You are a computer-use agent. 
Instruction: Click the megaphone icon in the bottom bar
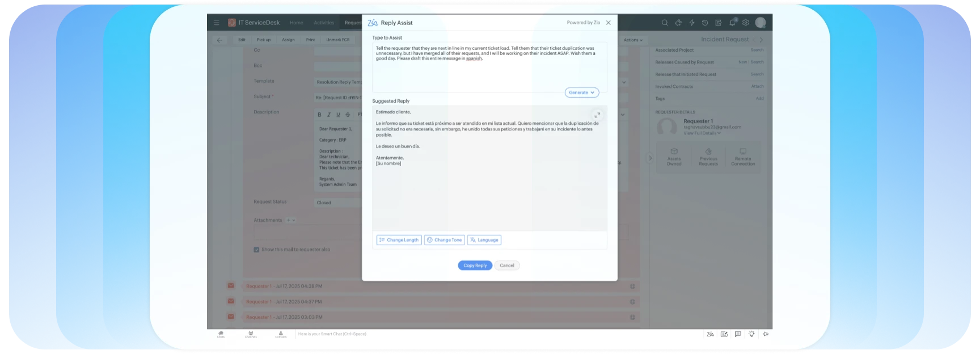766,334
